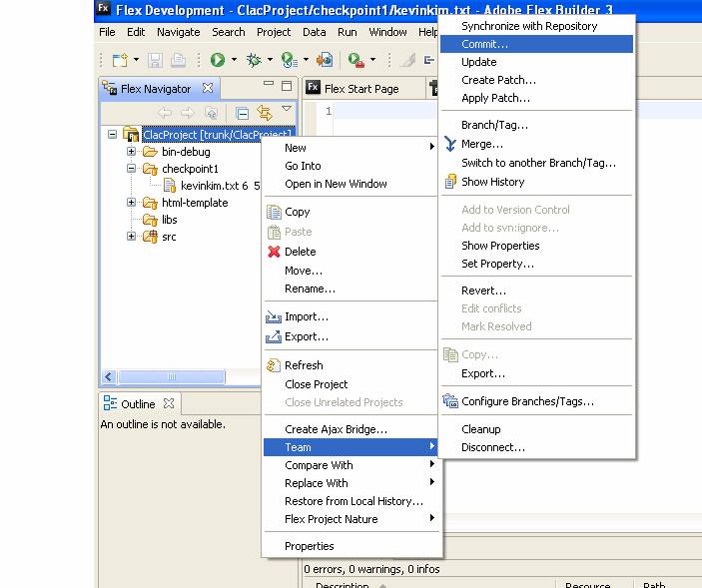Expand the html-template folder

click(x=131, y=203)
